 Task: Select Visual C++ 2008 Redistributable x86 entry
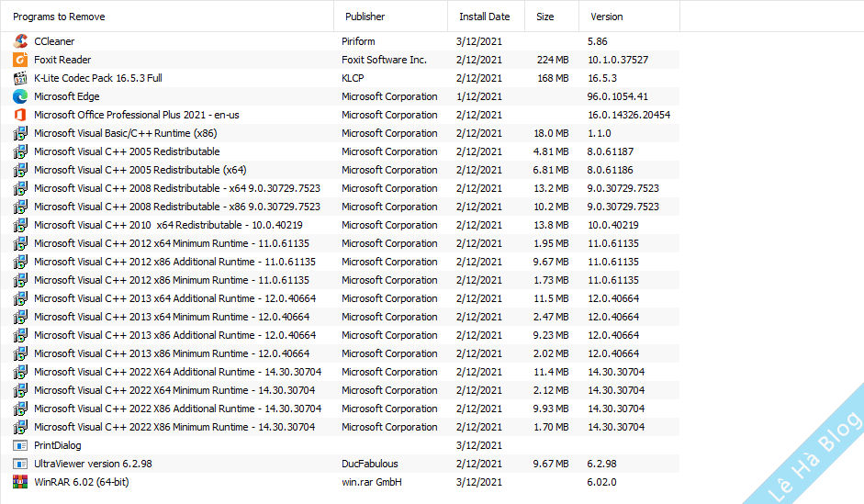pos(177,207)
